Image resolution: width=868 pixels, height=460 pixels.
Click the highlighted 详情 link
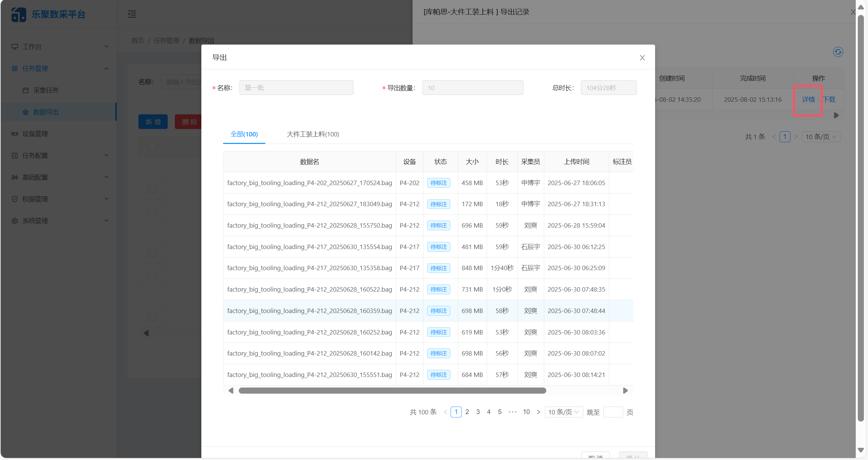[808, 99]
